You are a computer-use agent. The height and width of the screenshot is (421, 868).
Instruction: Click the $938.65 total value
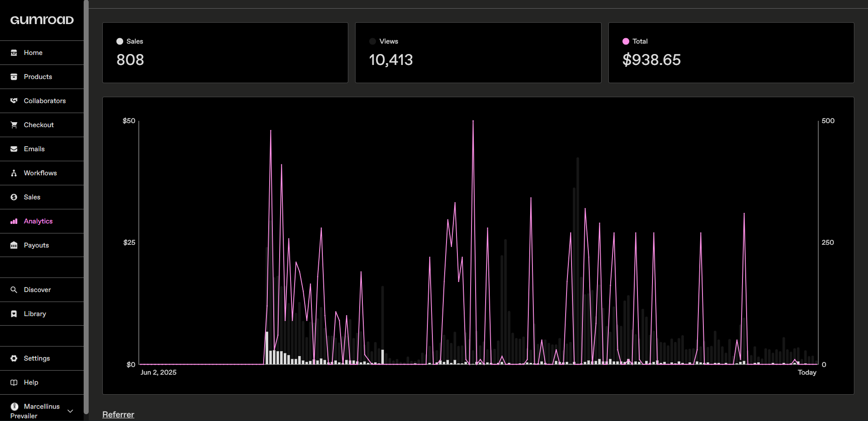pos(652,60)
